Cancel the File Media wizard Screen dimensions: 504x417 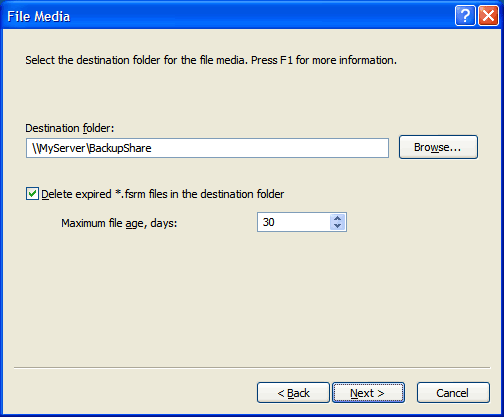tap(453, 393)
